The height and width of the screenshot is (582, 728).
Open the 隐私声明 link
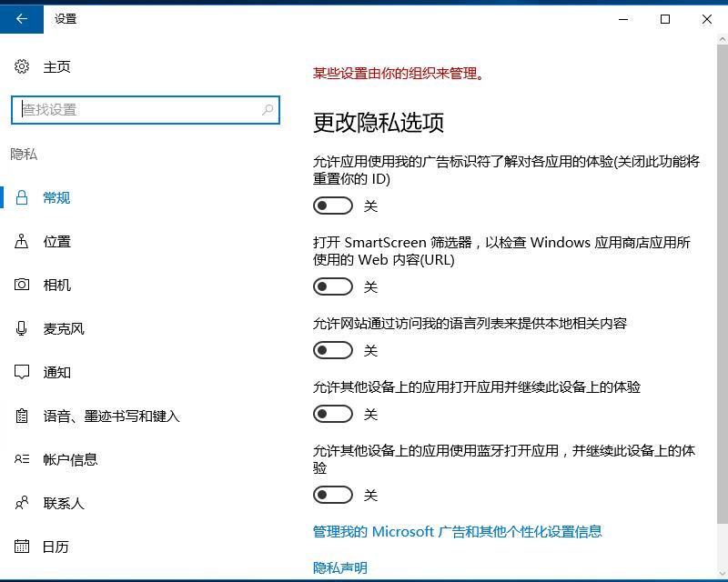pos(339,567)
